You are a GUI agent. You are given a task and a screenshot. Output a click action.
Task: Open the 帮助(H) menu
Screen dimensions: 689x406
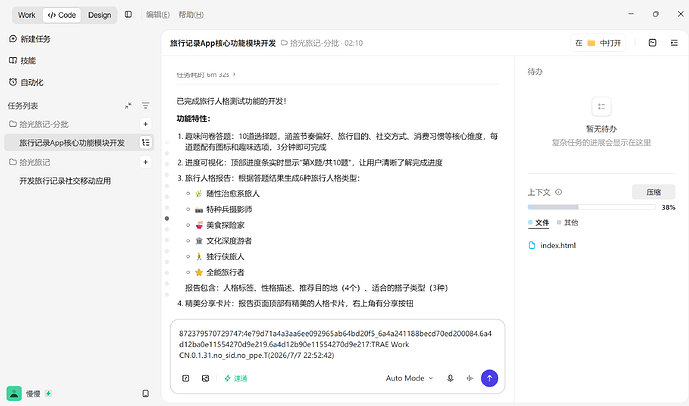tap(191, 14)
